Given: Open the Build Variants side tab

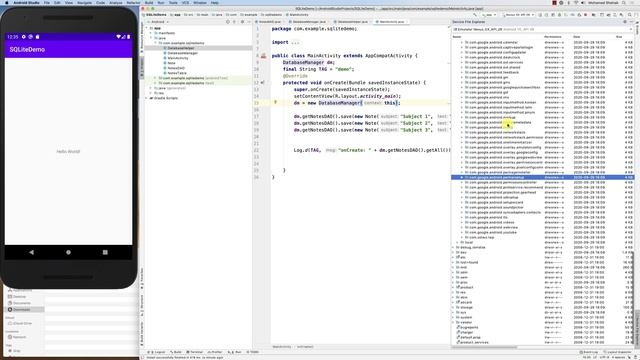Looking at the screenshot, I should click(x=142, y=333).
